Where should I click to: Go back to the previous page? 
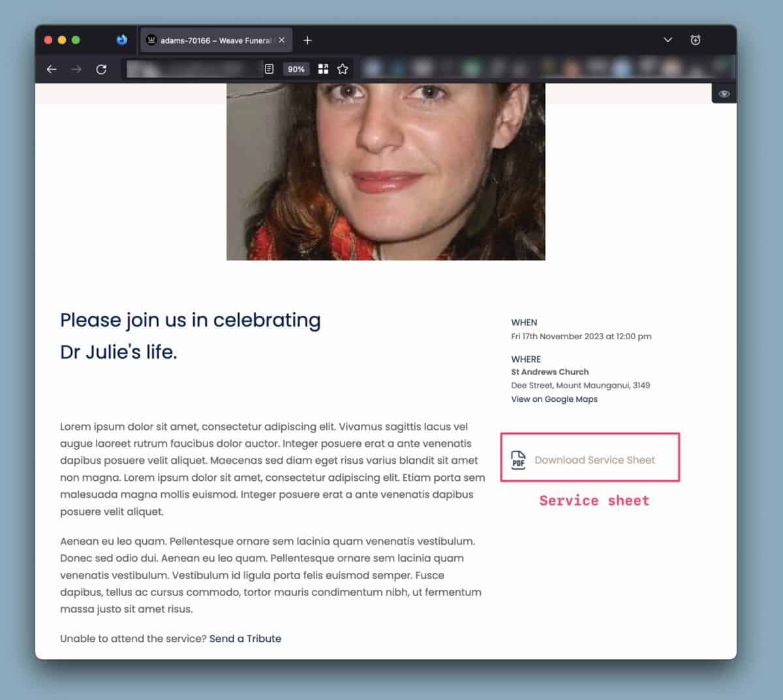52,69
